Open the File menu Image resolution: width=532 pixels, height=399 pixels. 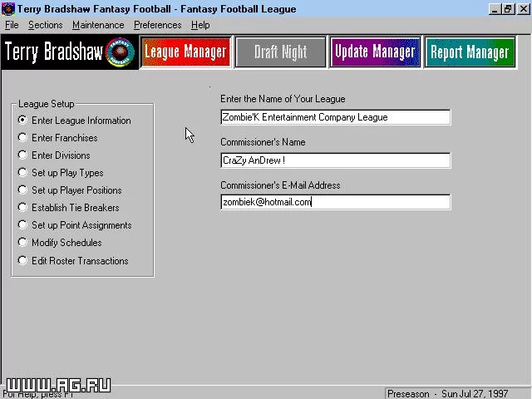[x=12, y=25]
